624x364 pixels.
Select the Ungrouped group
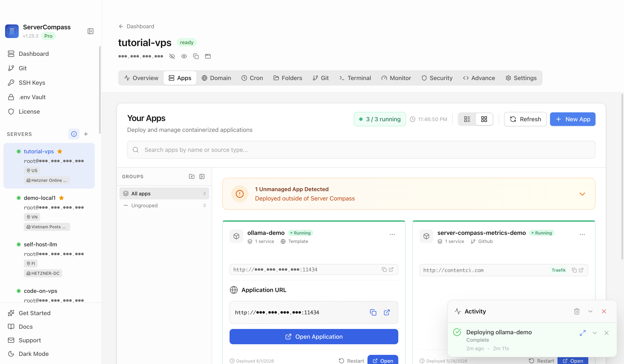pyautogui.click(x=164, y=205)
